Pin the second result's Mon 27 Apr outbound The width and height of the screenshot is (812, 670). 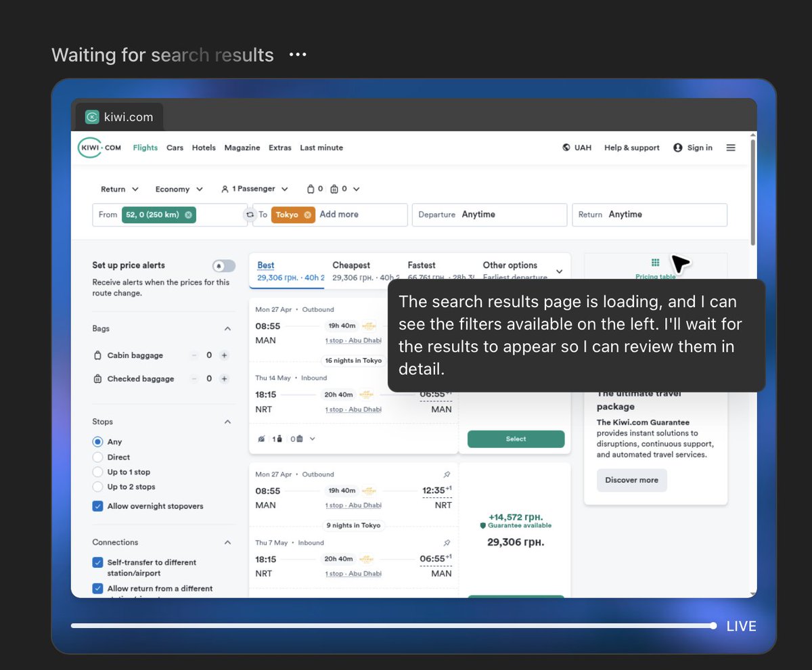click(x=447, y=474)
